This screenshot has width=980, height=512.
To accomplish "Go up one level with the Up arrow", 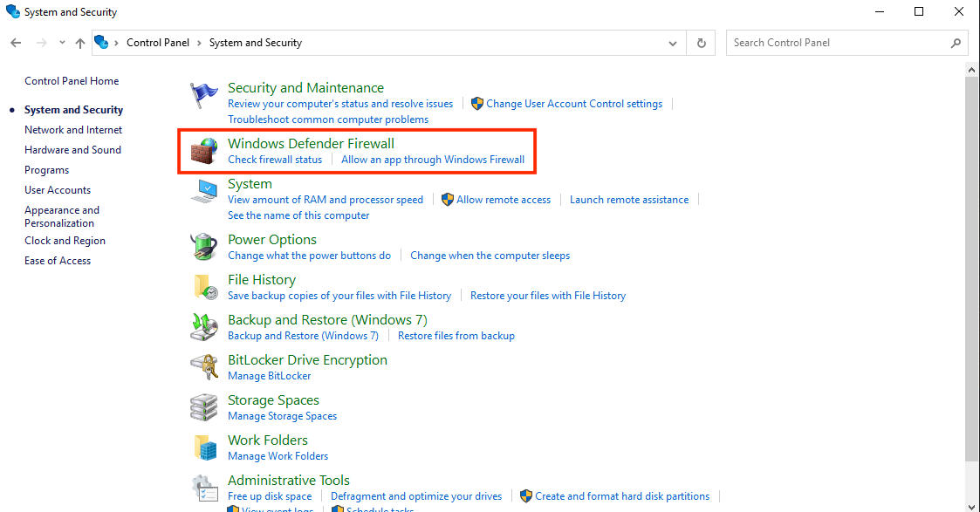I will 80,43.
